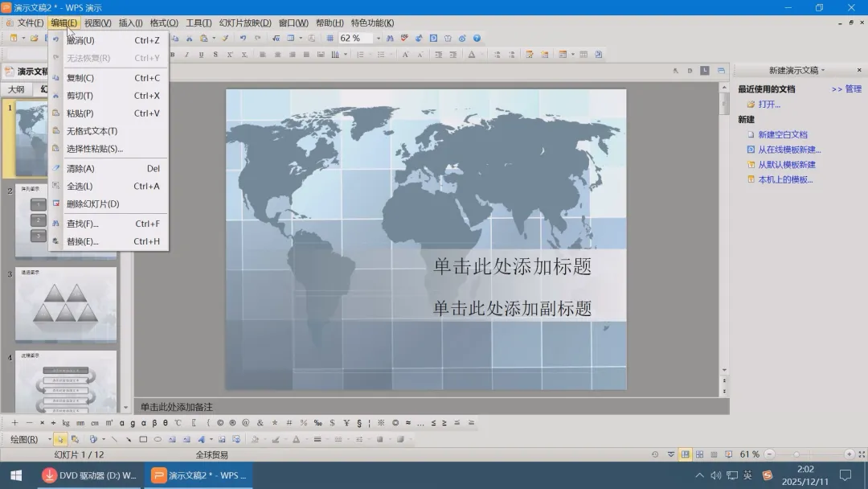Show the grid lines via the grid icon
Image resolution: width=868 pixels, height=489 pixels.
(330, 39)
